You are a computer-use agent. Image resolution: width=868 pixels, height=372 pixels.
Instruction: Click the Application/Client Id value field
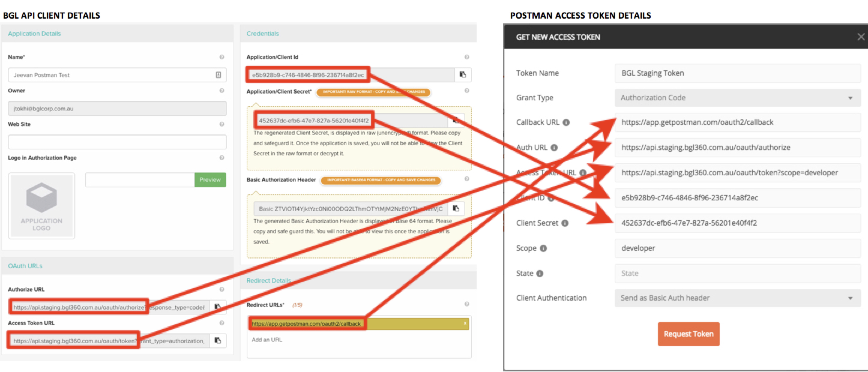click(x=351, y=75)
